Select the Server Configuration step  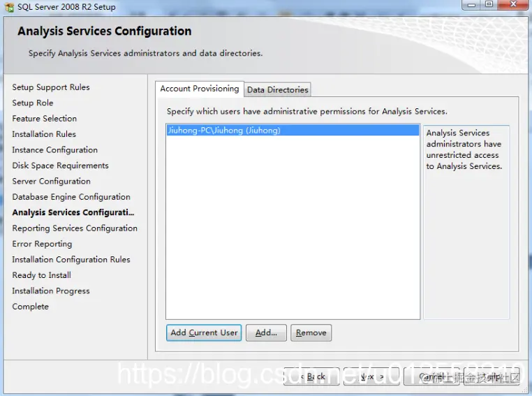tap(51, 181)
